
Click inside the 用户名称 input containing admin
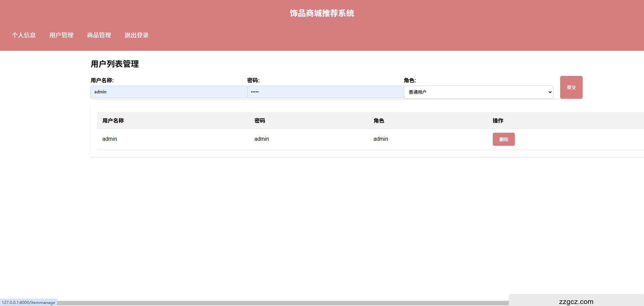coord(168,92)
